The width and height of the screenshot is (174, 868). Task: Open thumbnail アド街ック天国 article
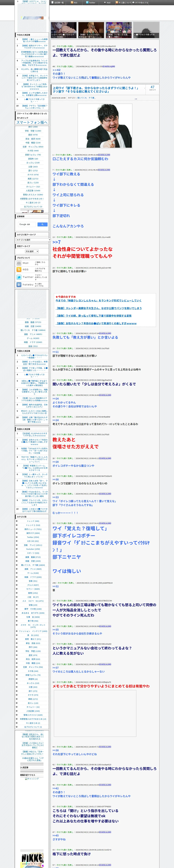pos(119,30)
